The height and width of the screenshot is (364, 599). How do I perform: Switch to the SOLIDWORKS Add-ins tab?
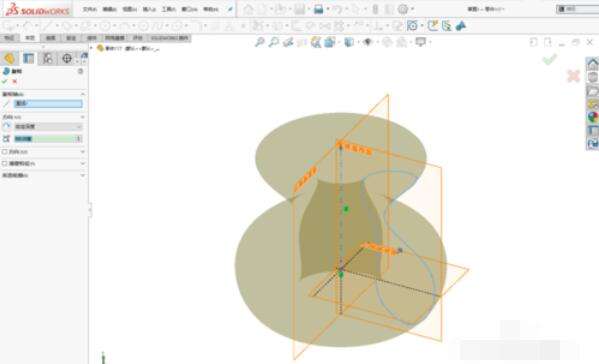[x=169, y=38]
